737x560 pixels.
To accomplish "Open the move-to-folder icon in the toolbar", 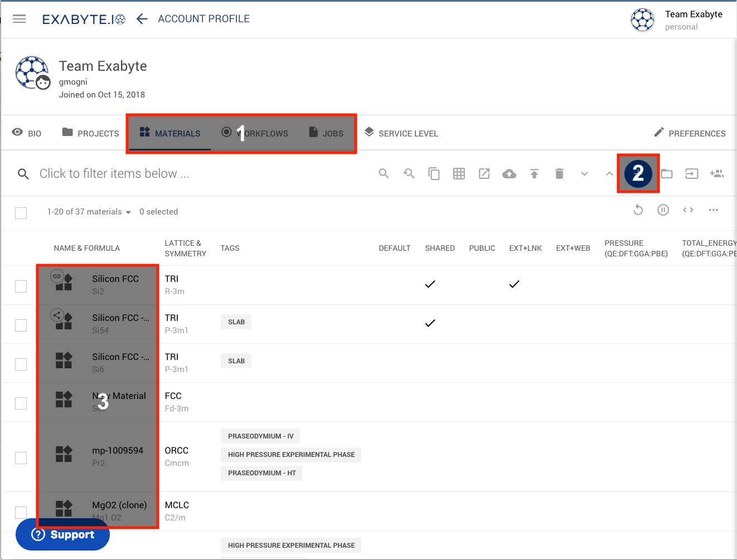I will coord(667,173).
